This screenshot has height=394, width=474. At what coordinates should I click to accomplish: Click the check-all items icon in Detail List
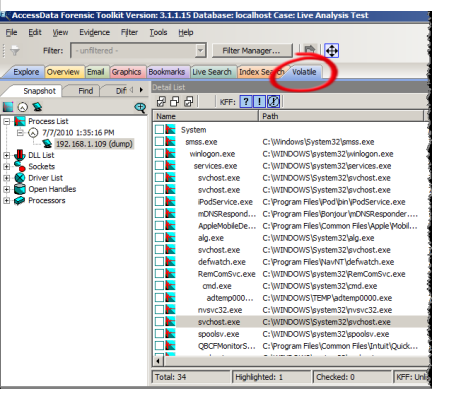[161, 101]
